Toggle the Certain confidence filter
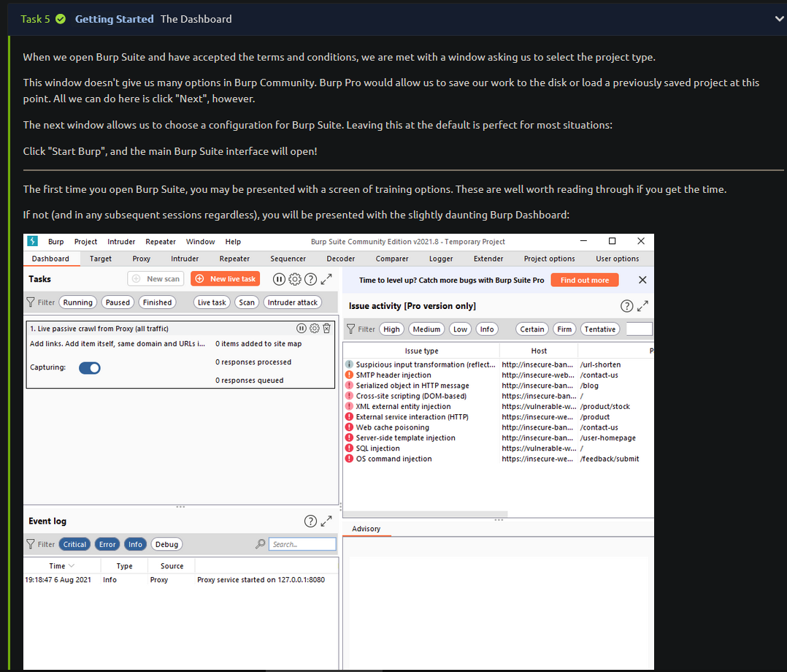 (x=532, y=329)
